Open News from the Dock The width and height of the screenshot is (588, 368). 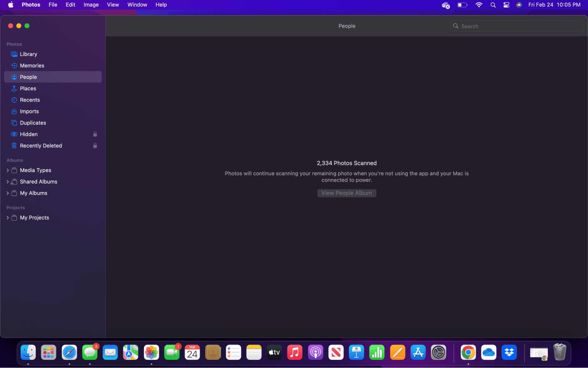[336, 352]
